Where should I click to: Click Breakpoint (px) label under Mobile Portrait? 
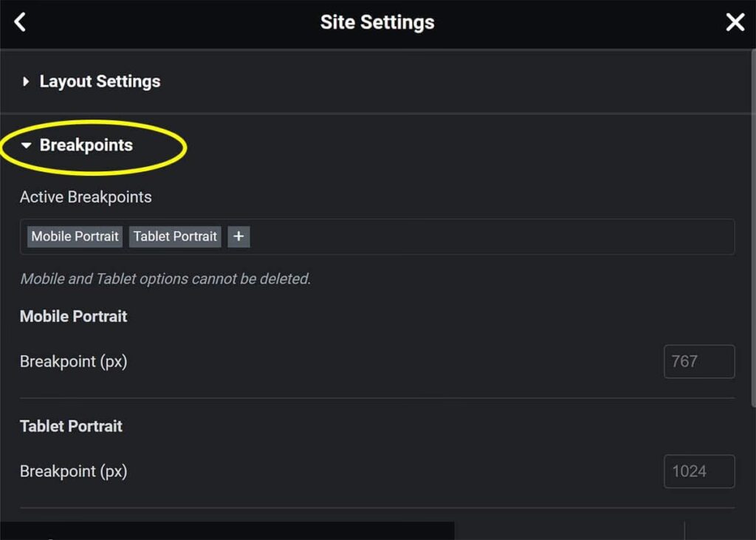pyautogui.click(x=73, y=362)
